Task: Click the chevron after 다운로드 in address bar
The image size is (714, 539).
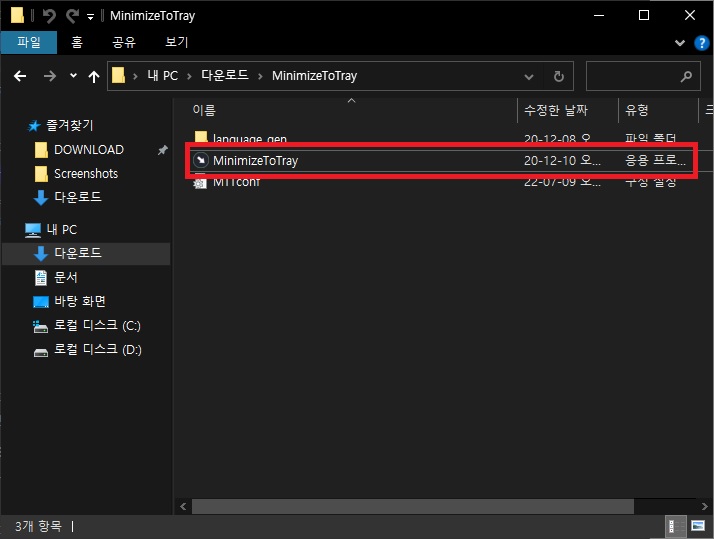Action: point(260,76)
